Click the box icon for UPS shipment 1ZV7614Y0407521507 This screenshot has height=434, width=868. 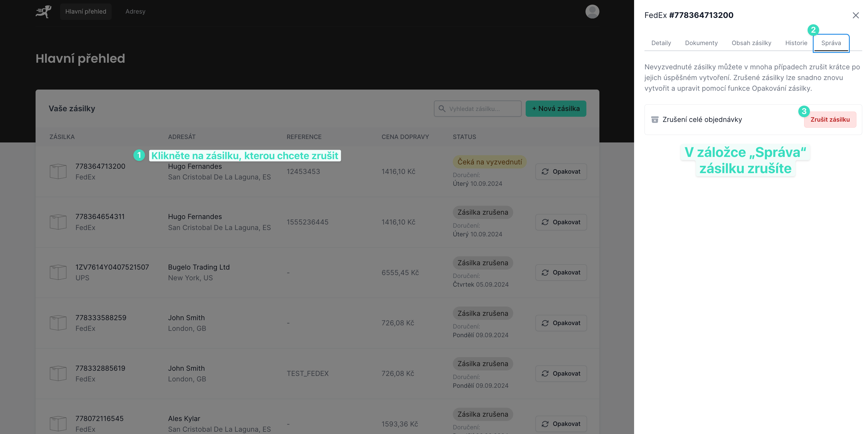[x=58, y=272]
